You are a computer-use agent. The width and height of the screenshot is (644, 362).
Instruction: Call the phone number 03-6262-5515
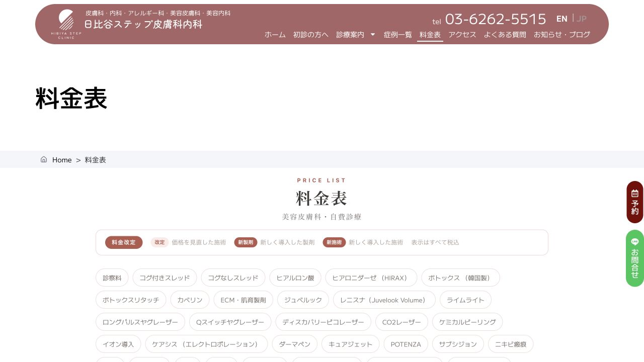tap(496, 19)
